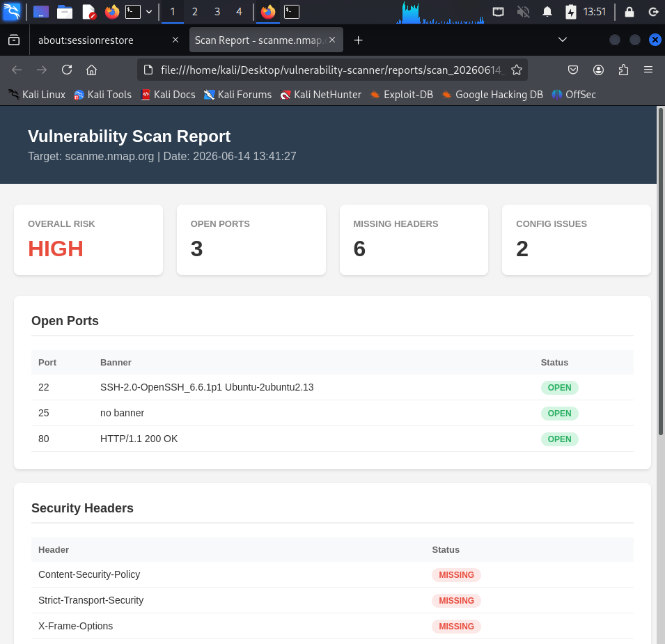Click the show desktop taskbar icon

tap(41, 11)
